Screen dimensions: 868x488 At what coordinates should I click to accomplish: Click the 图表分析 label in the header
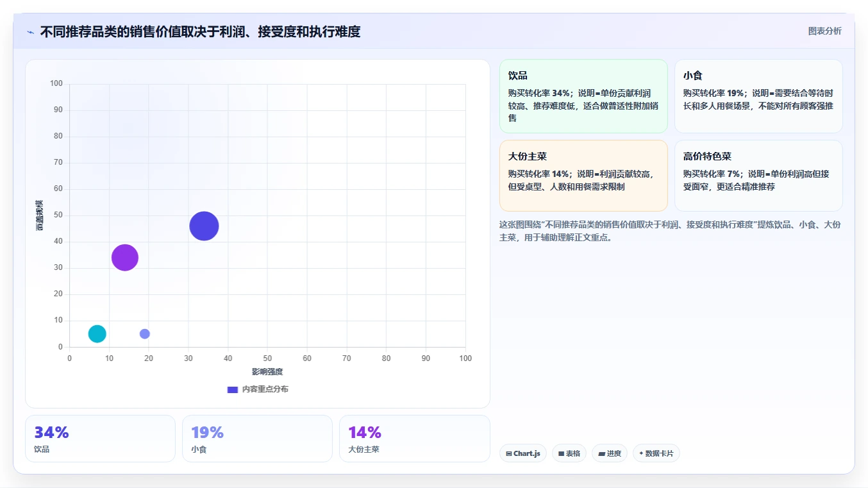[824, 31]
